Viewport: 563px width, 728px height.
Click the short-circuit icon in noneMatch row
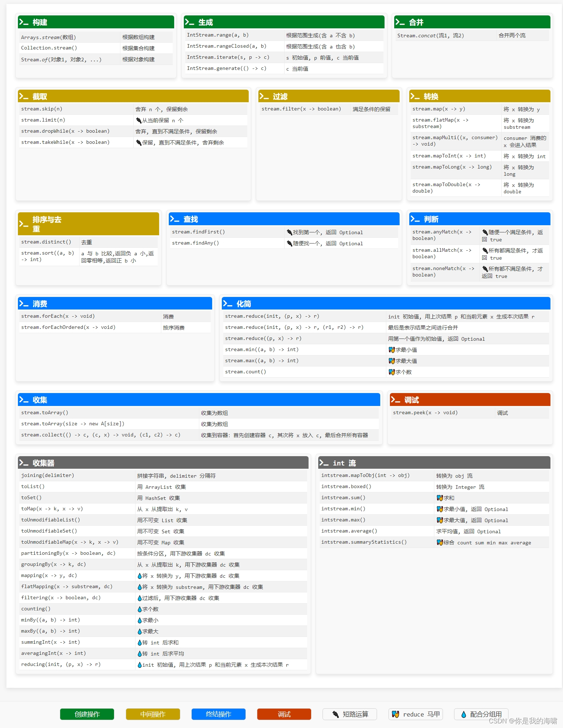(485, 269)
